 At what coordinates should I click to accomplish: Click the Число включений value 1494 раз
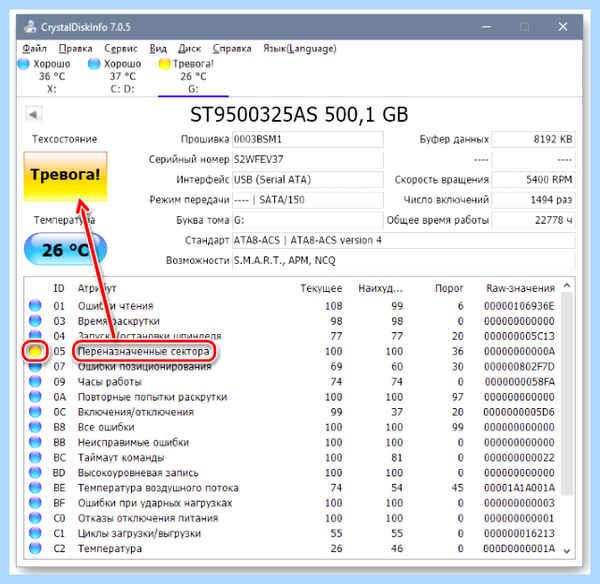[x=533, y=200]
